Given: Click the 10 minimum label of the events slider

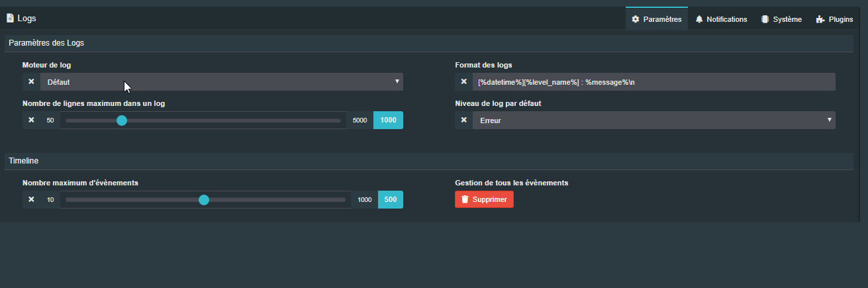Looking at the screenshot, I should click(50, 199).
